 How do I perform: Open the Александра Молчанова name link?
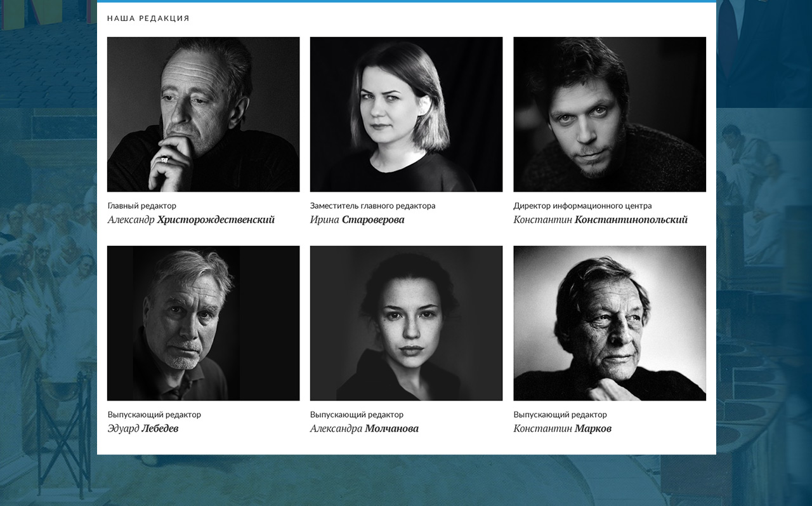point(364,429)
